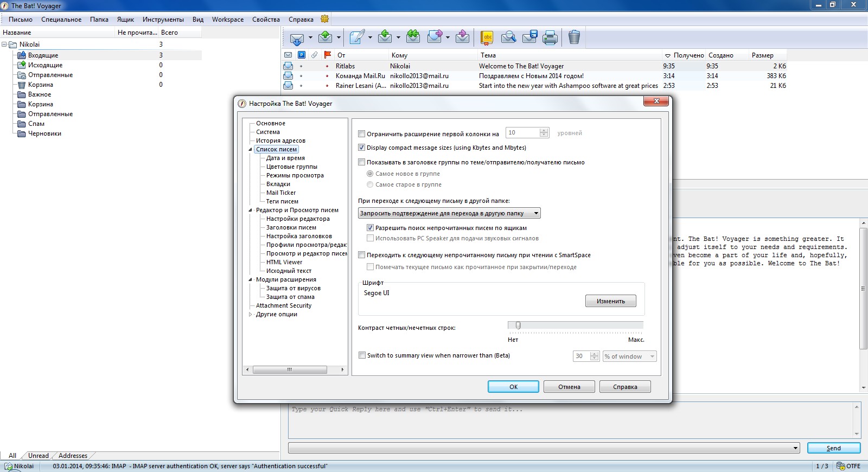868x472 pixels.
Task: Switch to the Addresses tab
Action: point(73,456)
